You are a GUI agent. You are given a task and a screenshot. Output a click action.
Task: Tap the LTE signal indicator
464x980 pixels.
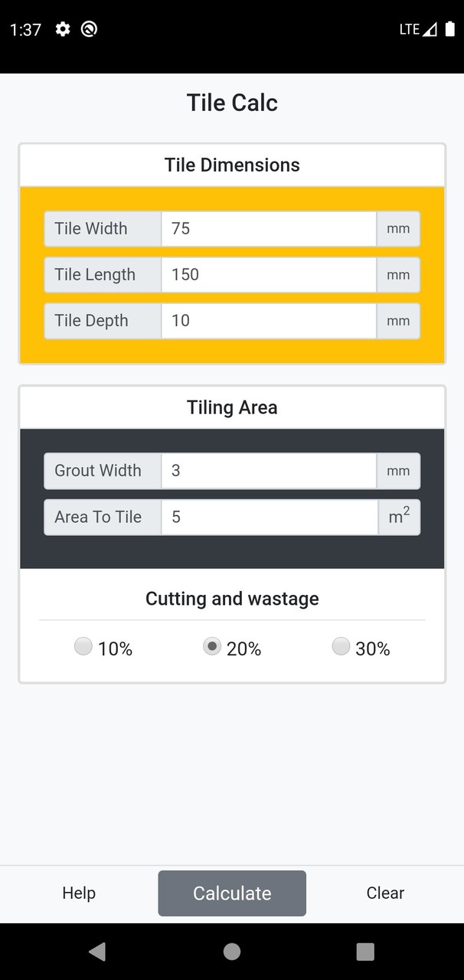click(x=417, y=29)
